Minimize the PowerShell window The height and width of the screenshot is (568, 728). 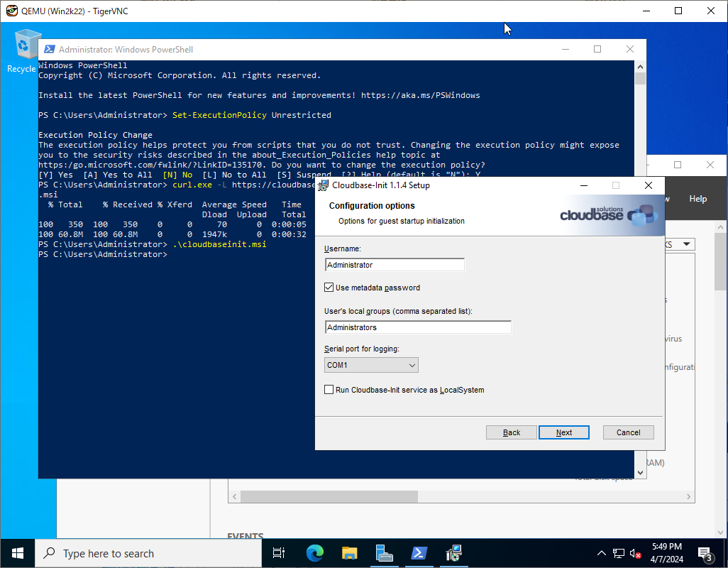coord(566,49)
